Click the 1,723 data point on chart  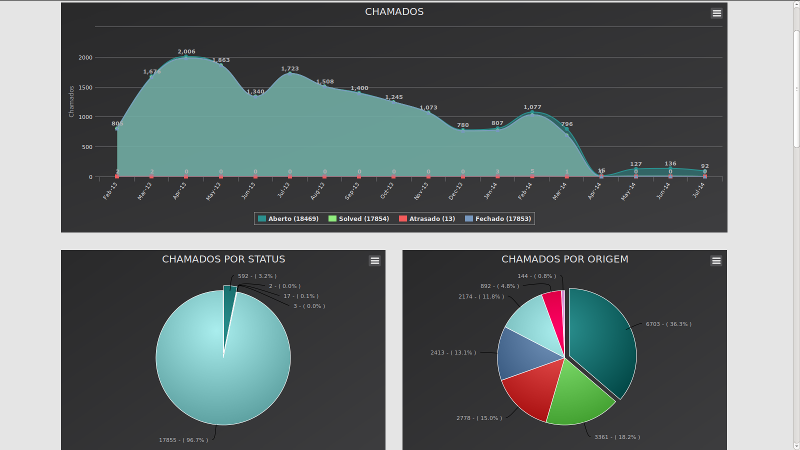click(x=290, y=74)
